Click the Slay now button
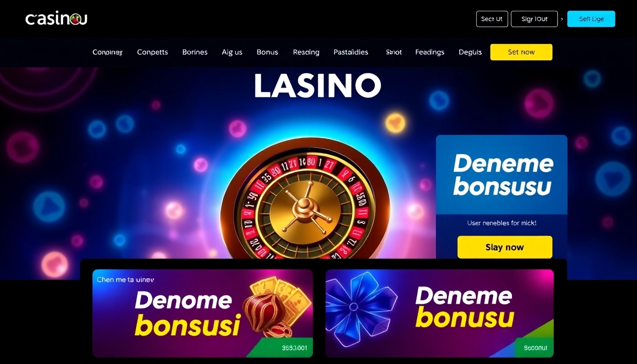The image size is (637, 364). (505, 247)
